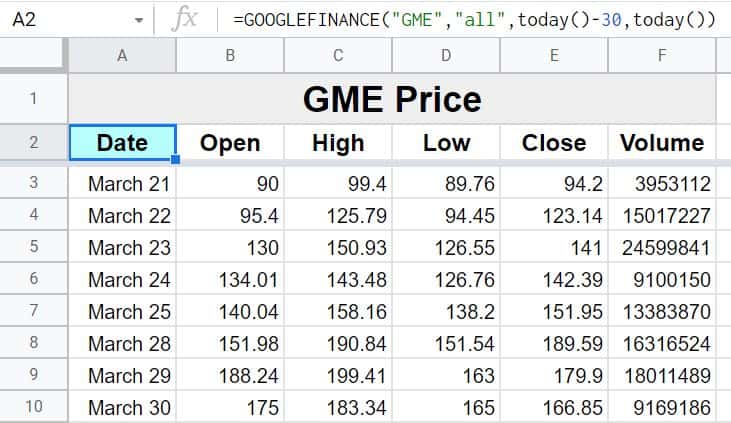Select row 10 header
This screenshot has width=731, height=423.
coord(33,407)
